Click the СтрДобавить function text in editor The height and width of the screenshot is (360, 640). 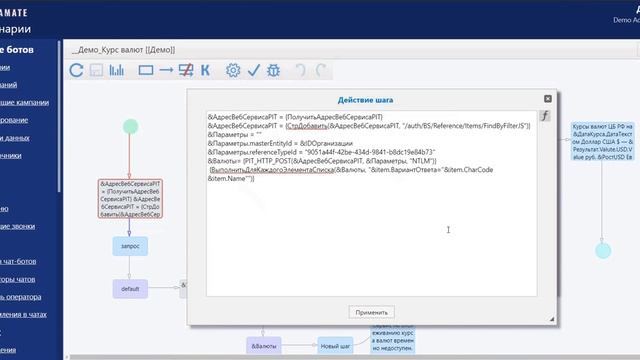tap(307, 126)
